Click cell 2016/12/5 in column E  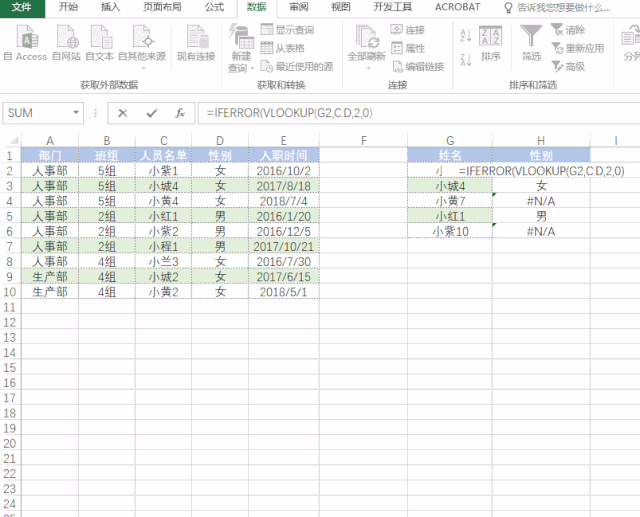pyautogui.click(x=284, y=231)
